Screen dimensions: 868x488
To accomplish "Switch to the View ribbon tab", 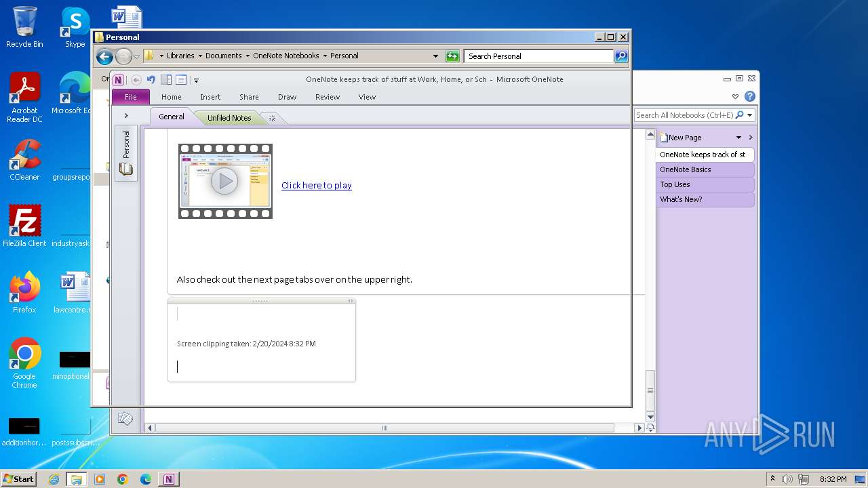I will (367, 97).
